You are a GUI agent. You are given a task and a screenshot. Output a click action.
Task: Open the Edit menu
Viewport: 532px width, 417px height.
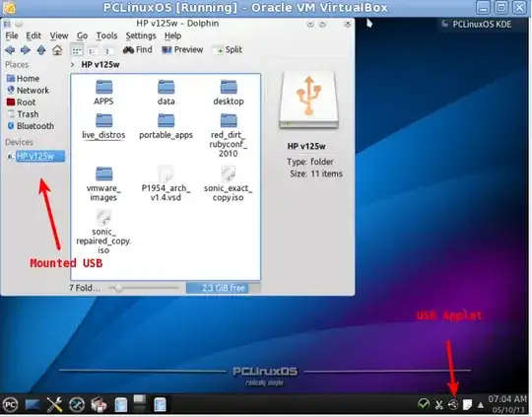(33, 35)
